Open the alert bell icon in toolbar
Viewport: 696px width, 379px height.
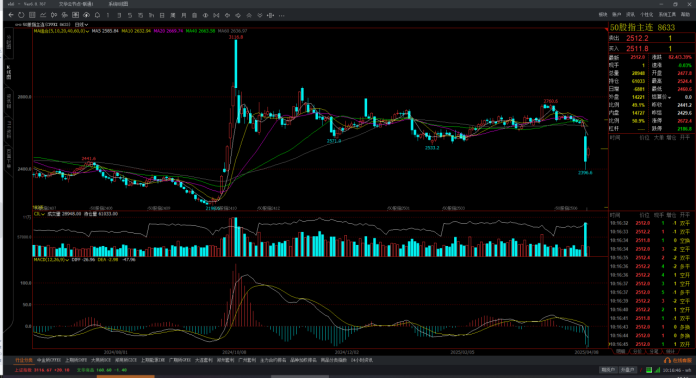[97, 15]
